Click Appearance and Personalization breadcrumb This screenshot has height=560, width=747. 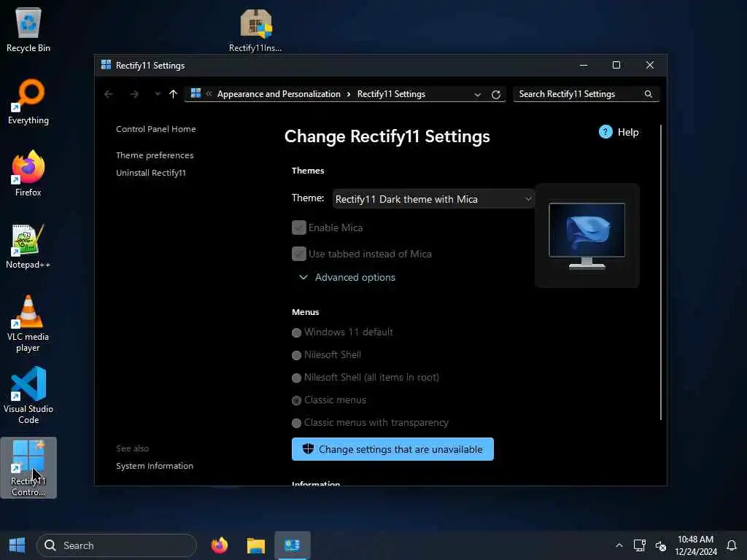(x=279, y=94)
